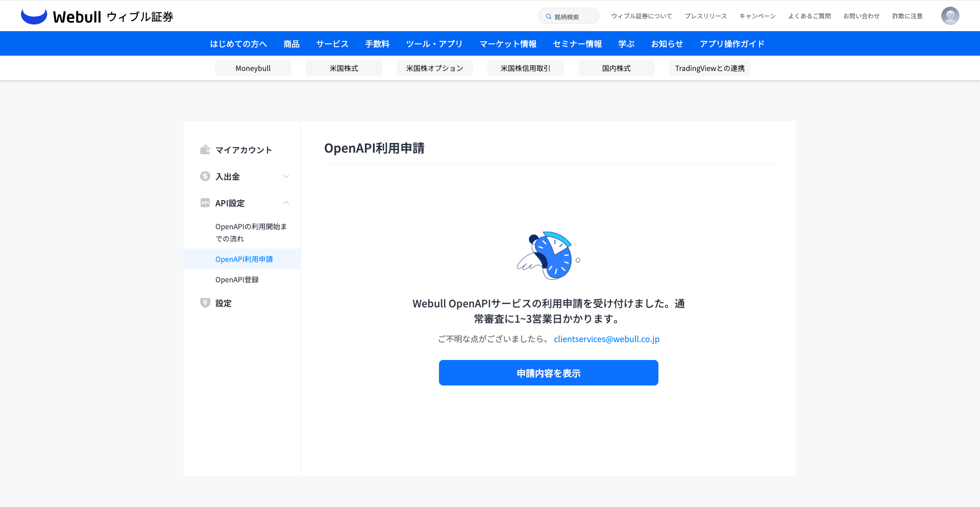Image resolution: width=980 pixels, height=507 pixels.
Task: Click the 入出金 coin icon
Action: pos(205,176)
